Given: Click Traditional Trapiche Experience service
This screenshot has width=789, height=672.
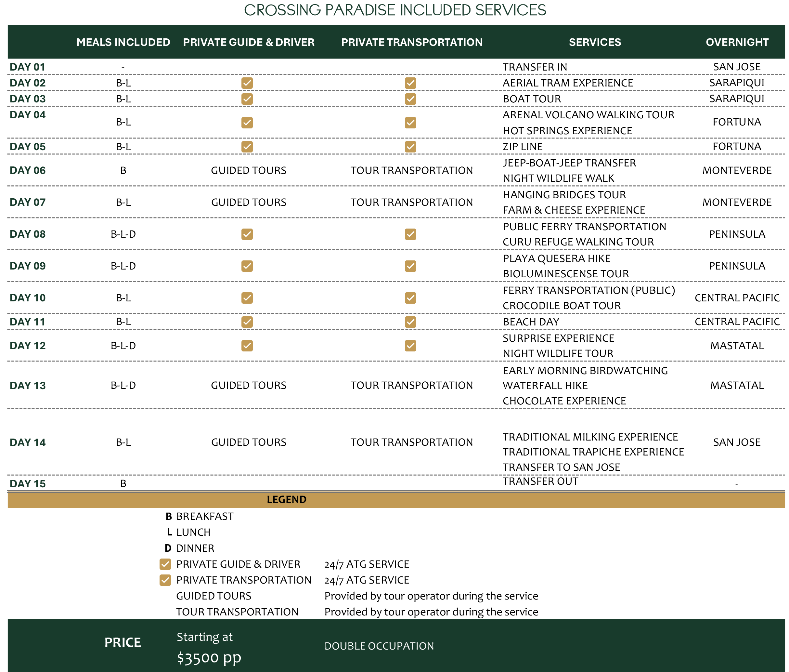Looking at the screenshot, I should 593,452.
